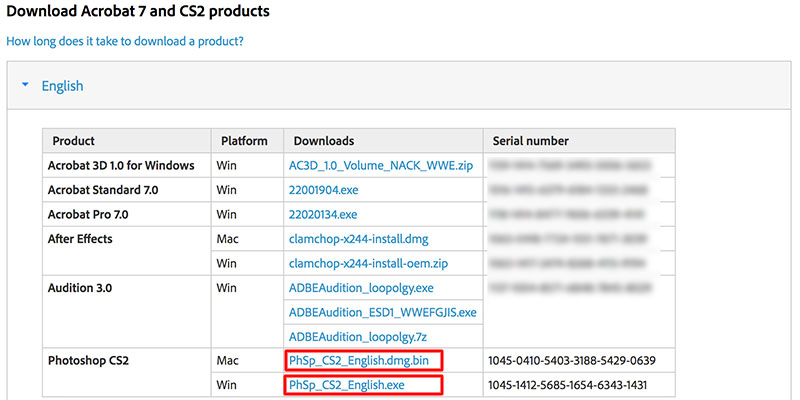Download PhSp_CS2_English.dmg.bin for Mac

pos(359,361)
